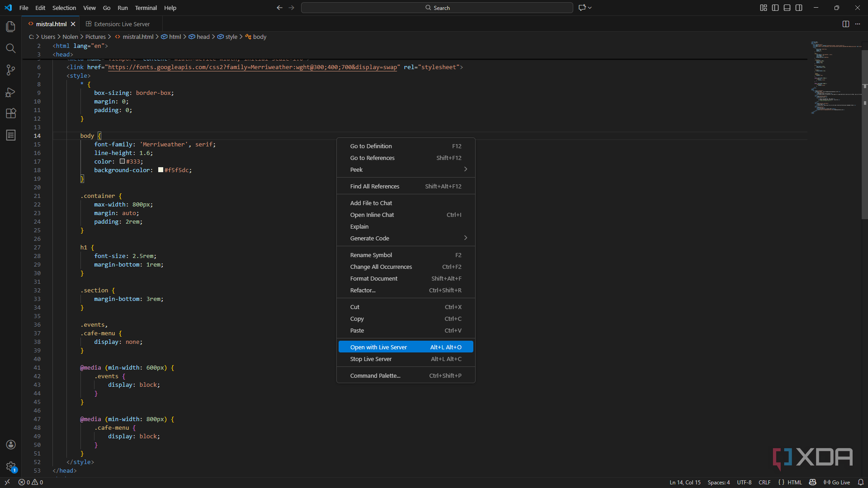The height and width of the screenshot is (488, 868).
Task: Open the bottom-most icon above the accounts avatar in the activity bar
Action: click(11, 135)
